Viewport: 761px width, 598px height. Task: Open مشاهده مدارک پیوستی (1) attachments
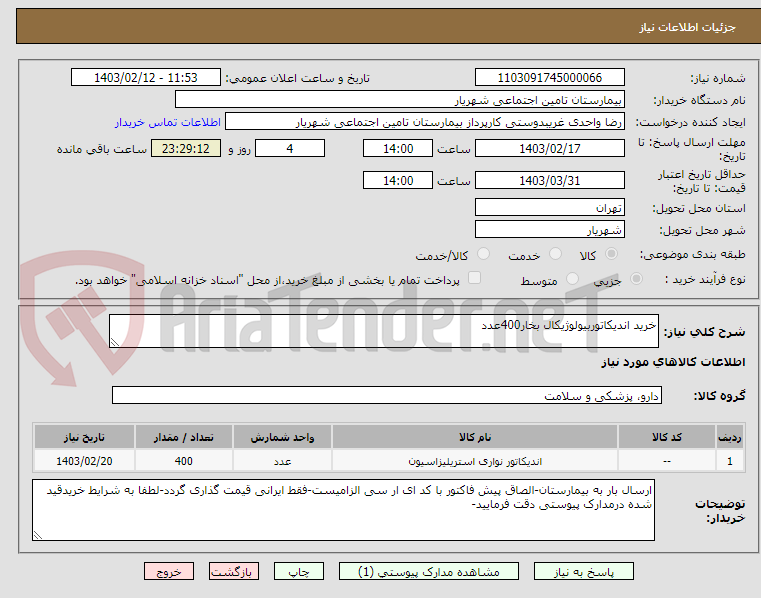pyautogui.click(x=429, y=571)
